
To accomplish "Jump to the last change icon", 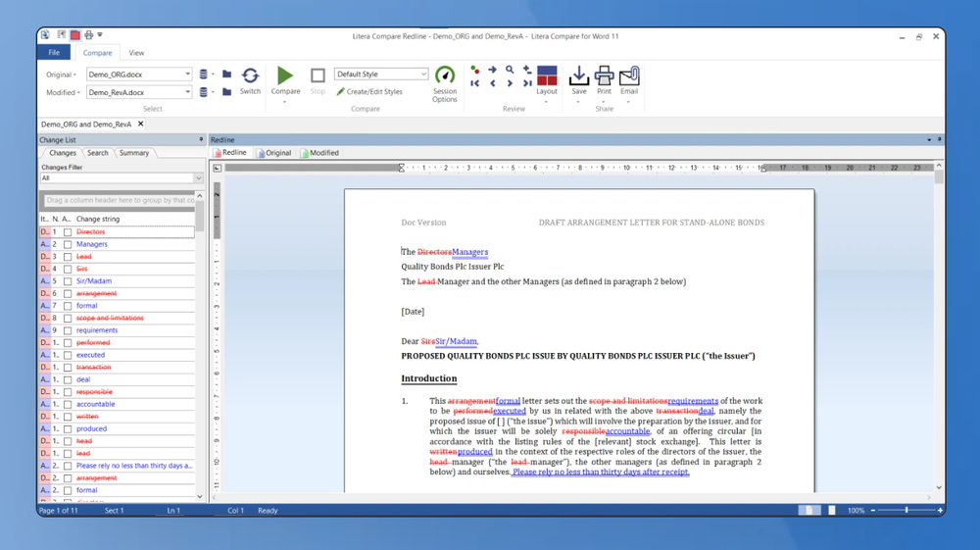I will (527, 83).
